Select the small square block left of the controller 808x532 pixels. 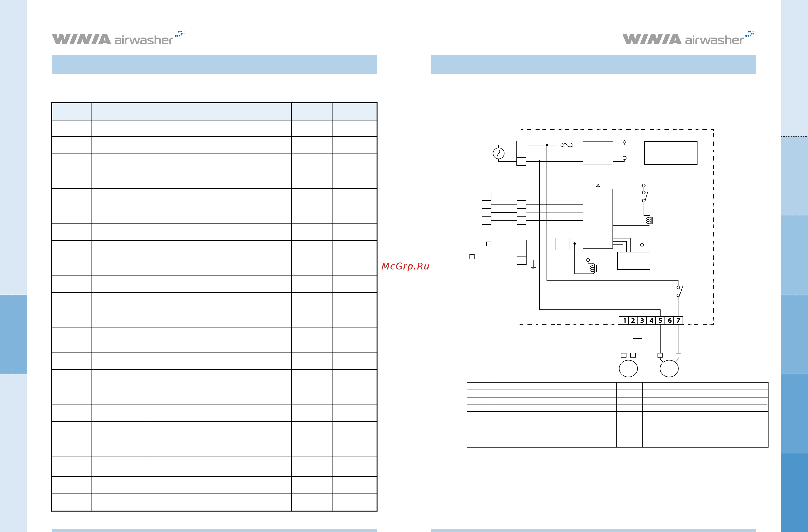click(562, 244)
